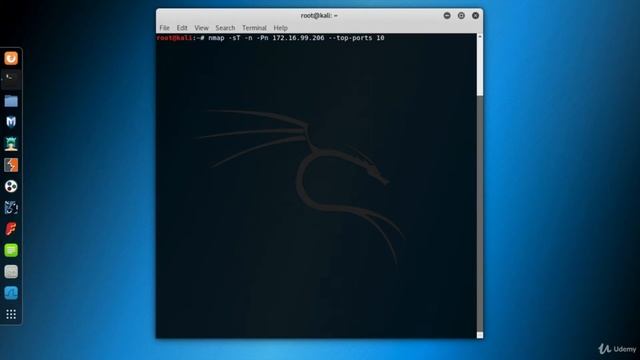Open the green notes dock icon
Image resolution: width=640 pixels, height=360 pixels.
click(11, 250)
